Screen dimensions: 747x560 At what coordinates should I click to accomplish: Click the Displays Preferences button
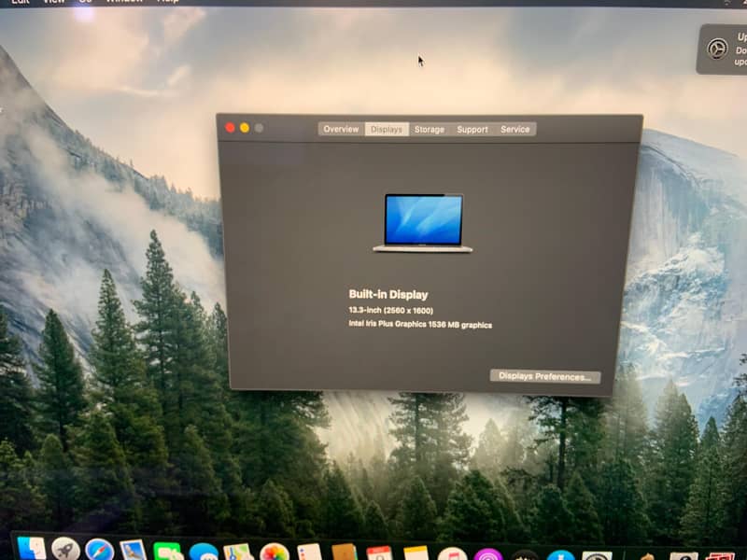click(x=546, y=374)
